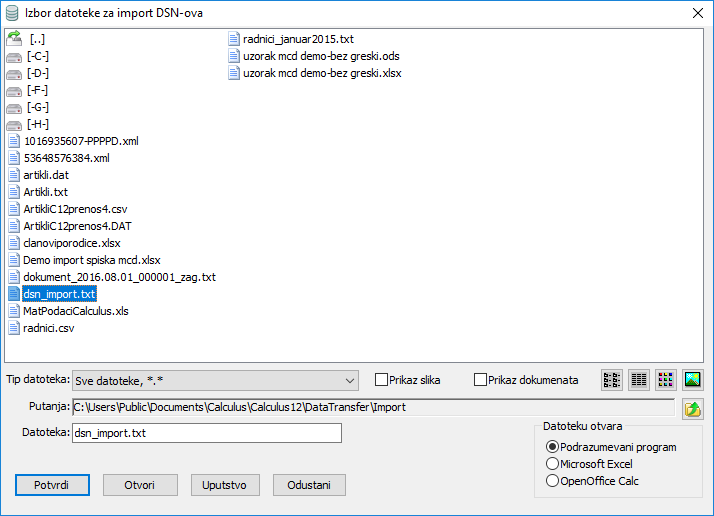Enable the Prikaz slika checkbox
This screenshot has width=714, height=516.
pos(381,380)
